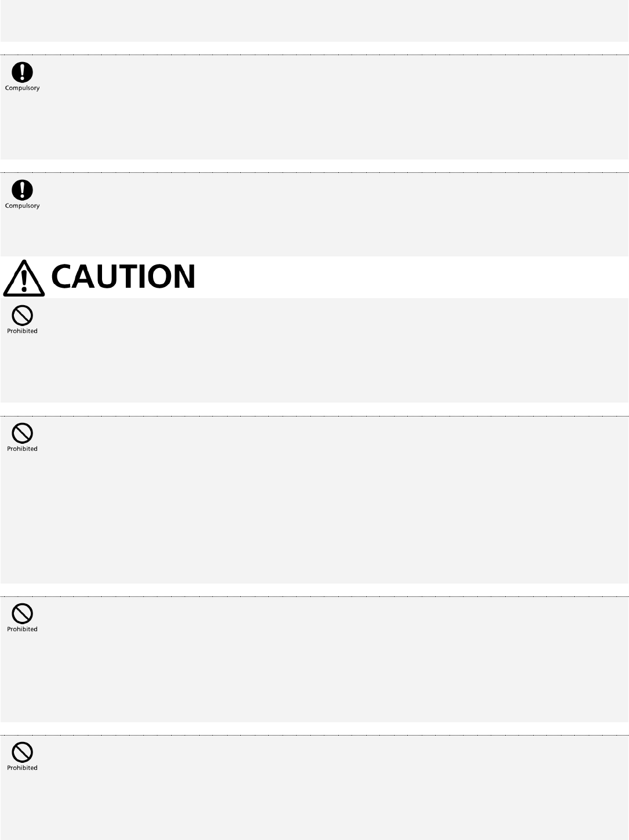Select the Prohibited icon directly under CAUTION heading
This screenshot has width=629, height=840.
(x=22, y=316)
